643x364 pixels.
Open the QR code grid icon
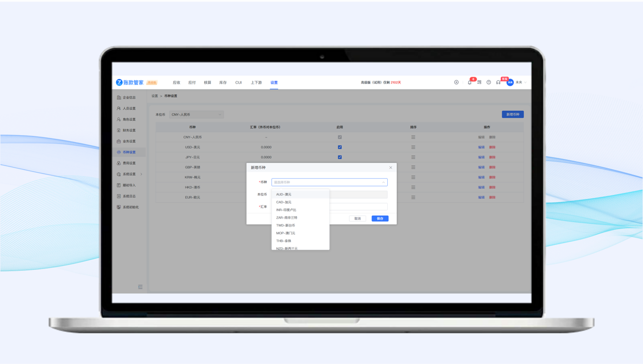click(x=479, y=83)
